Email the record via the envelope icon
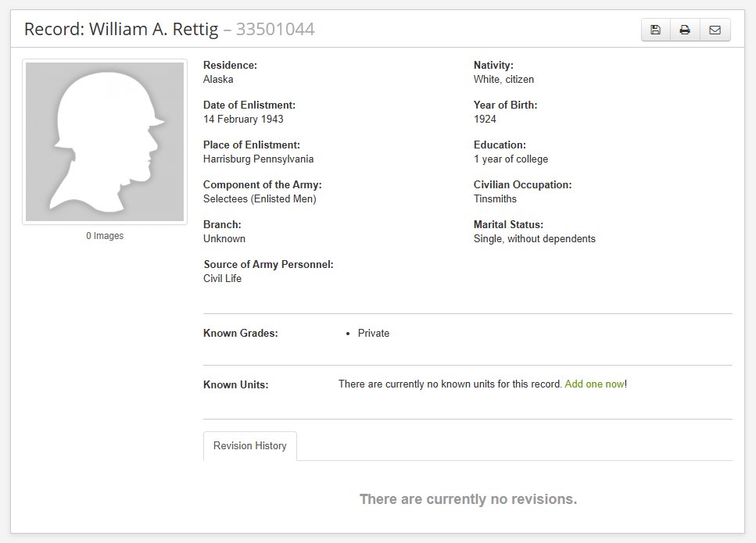The height and width of the screenshot is (543, 756). coord(715,30)
